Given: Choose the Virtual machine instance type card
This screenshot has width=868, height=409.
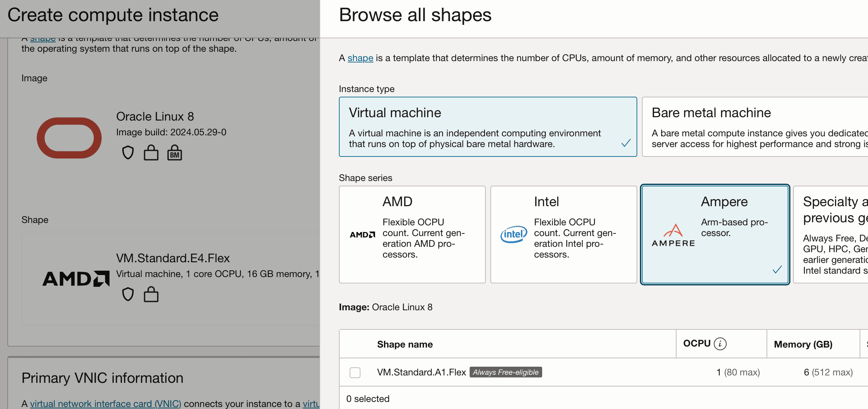Looking at the screenshot, I should (x=487, y=127).
